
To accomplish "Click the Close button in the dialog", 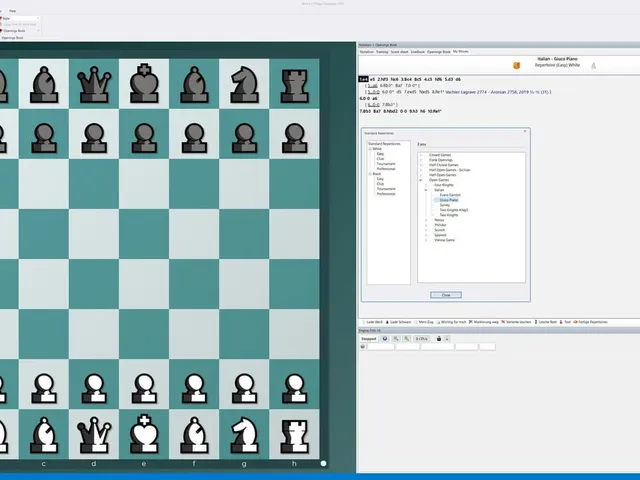I will click(x=446, y=295).
